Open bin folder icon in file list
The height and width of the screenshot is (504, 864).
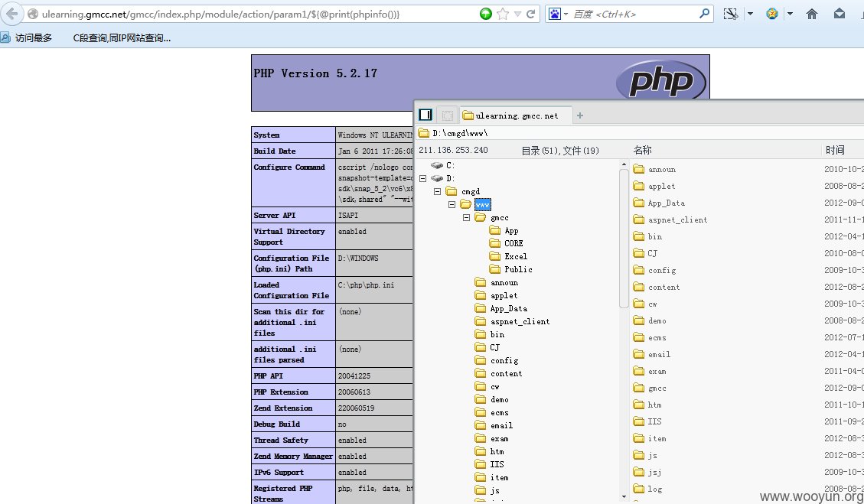[x=639, y=236]
